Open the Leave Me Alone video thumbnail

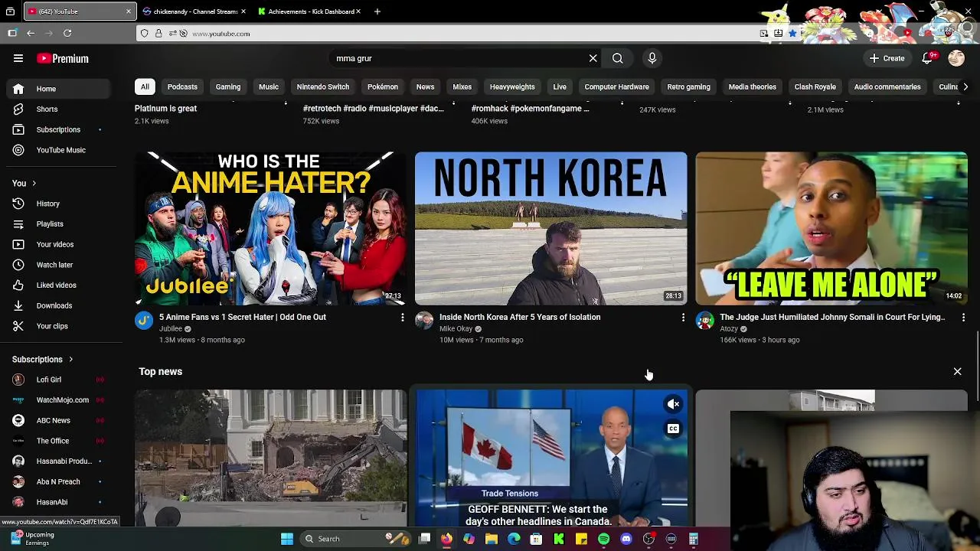coord(831,228)
